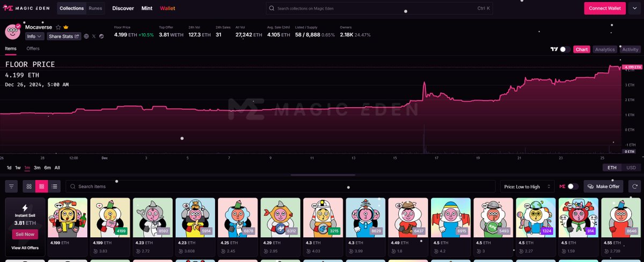The height and width of the screenshot is (262, 644).
Task: Select the Collections mode toggle
Action: (x=72, y=9)
